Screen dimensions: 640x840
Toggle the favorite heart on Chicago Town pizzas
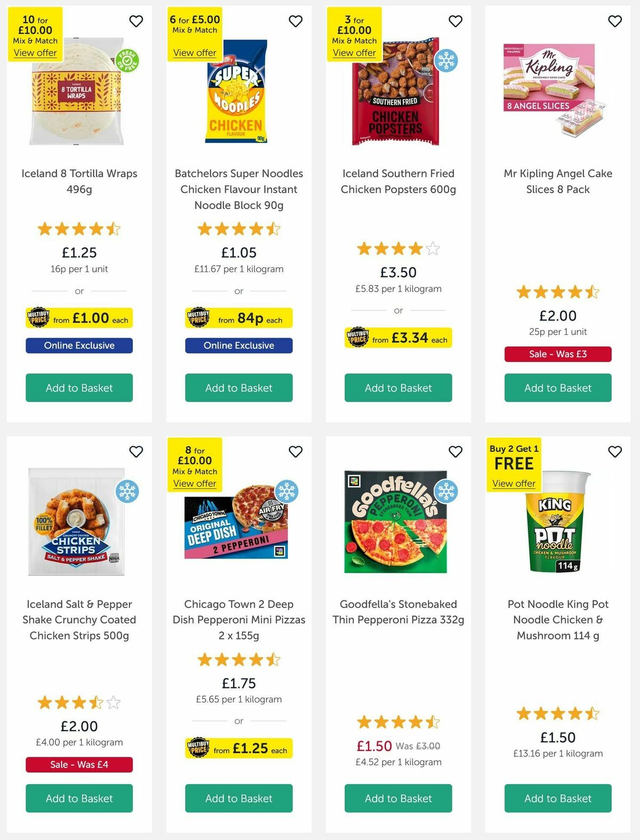295,451
